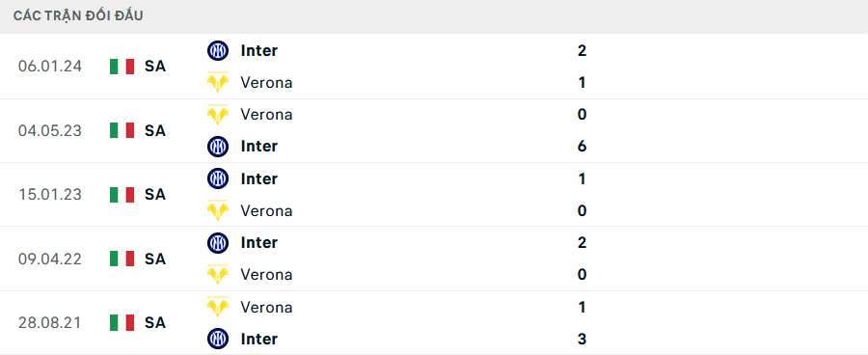The height and width of the screenshot is (355, 868).
Task: Open the Inter team link in the 09.04.22 match
Action: point(259,242)
